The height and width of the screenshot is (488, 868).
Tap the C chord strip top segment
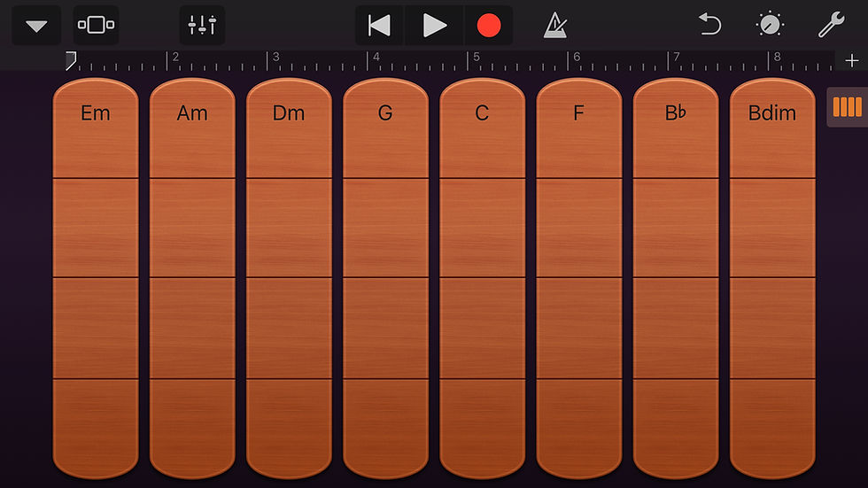(482, 128)
